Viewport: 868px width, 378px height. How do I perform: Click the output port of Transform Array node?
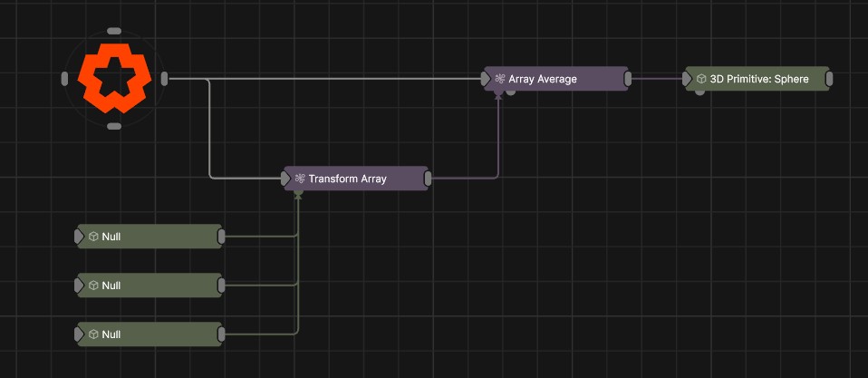click(428, 179)
